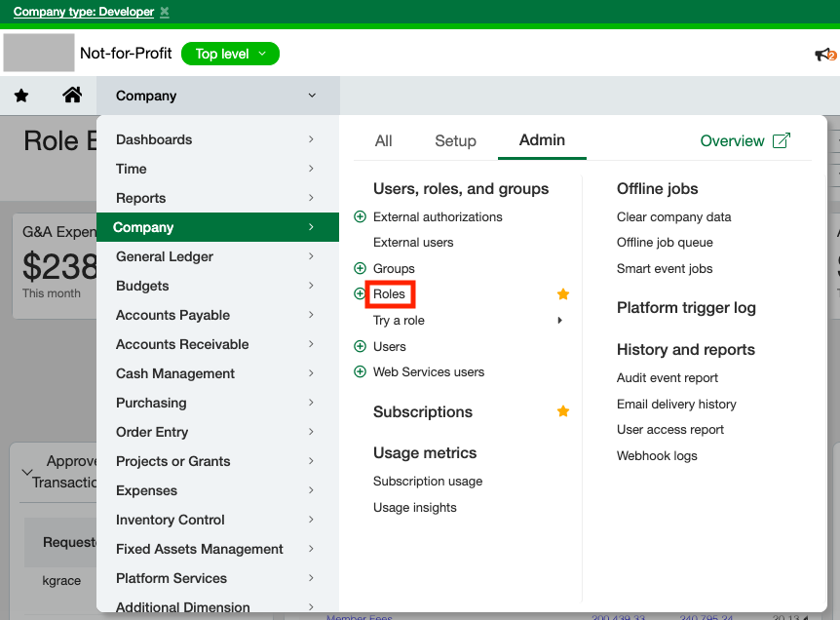The width and height of the screenshot is (840, 620).
Task: Add new Web Services user plus icon
Action: click(x=360, y=371)
